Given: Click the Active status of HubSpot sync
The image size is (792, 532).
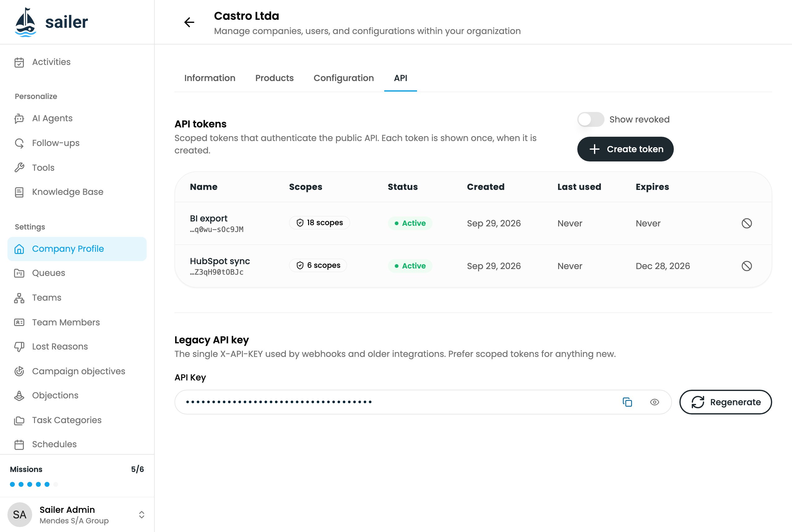Looking at the screenshot, I should click(410, 266).
